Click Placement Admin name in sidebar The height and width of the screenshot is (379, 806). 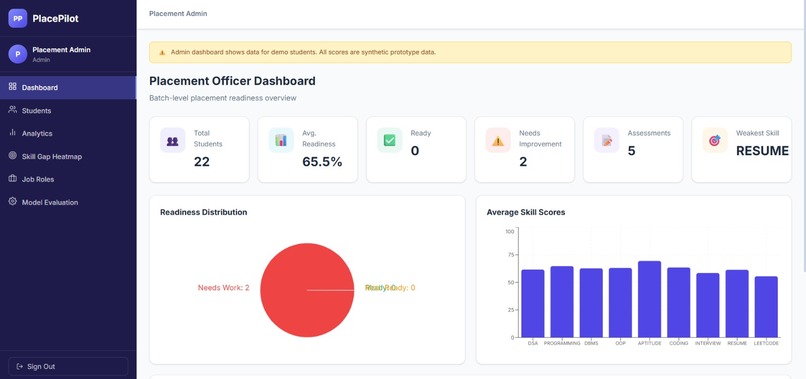(61, 50)
